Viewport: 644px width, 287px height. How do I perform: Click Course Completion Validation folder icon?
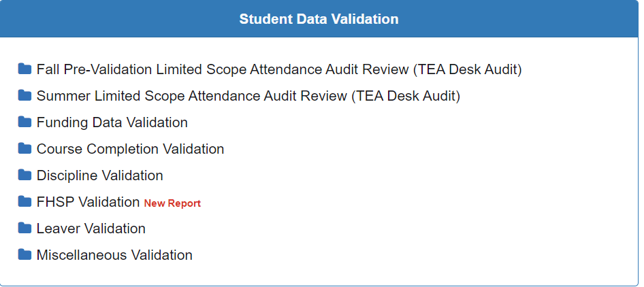click(25, 148)
